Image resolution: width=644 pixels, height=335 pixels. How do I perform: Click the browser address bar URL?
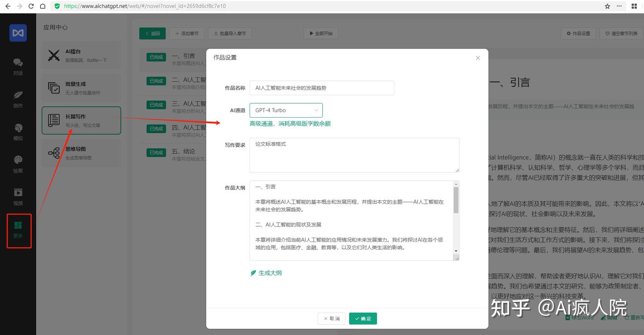tap(145, 6)
